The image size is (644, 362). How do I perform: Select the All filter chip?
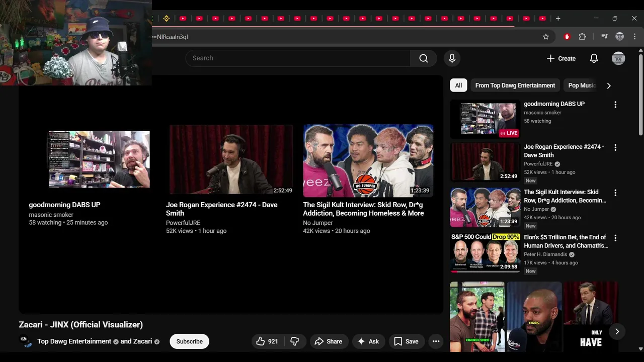[458, 85]
